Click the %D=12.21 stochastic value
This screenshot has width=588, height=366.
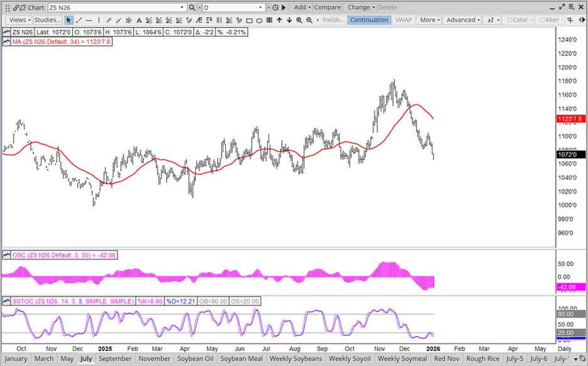pyautogui.click(x=181, y=301)
